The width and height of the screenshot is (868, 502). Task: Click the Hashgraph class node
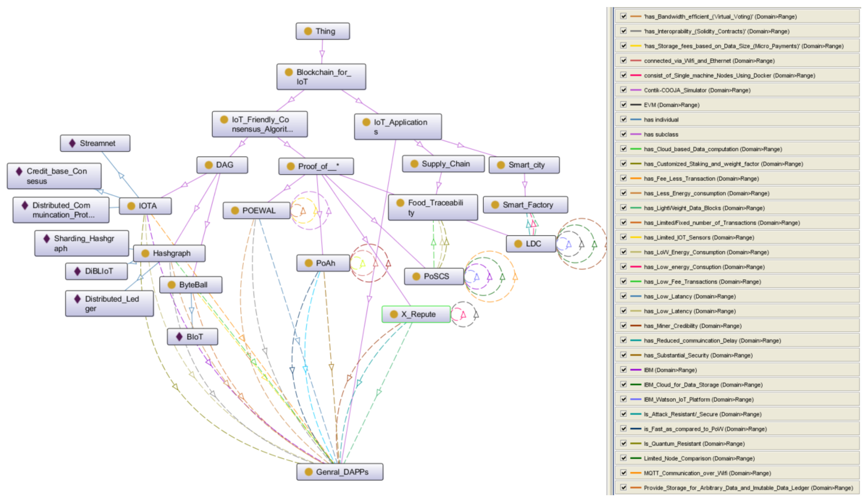(x=169, y=253)
